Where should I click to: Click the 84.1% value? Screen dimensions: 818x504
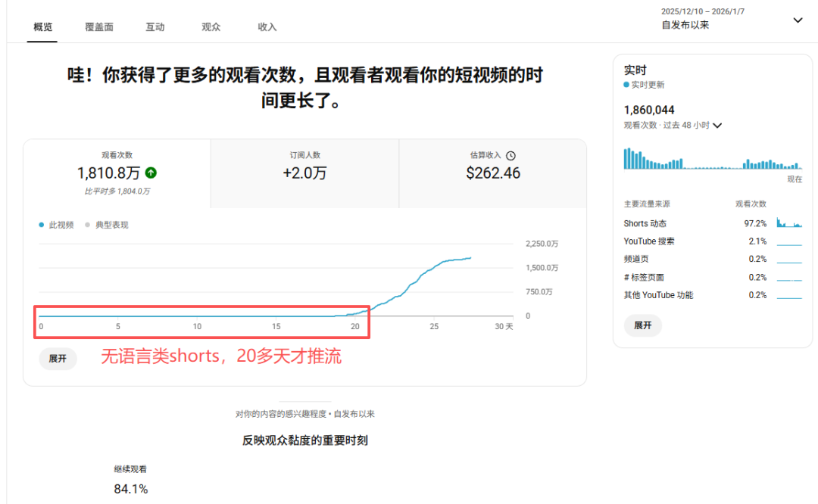click(131, 489)
